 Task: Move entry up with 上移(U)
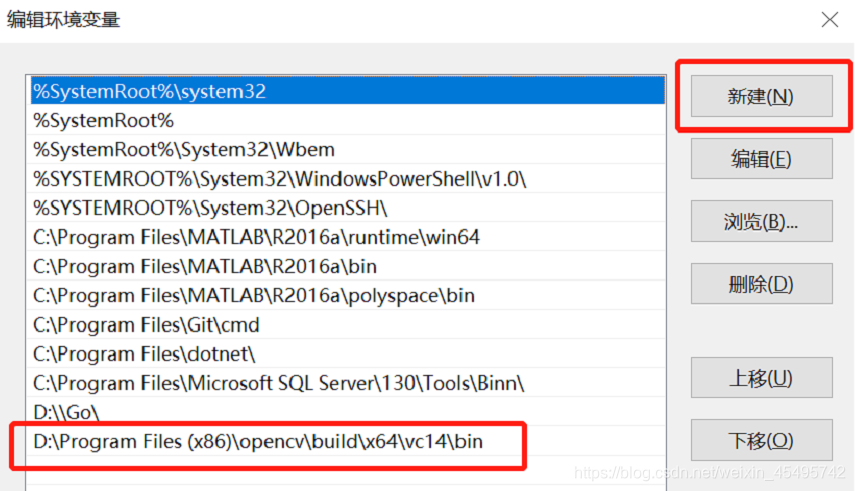(761, 378)
